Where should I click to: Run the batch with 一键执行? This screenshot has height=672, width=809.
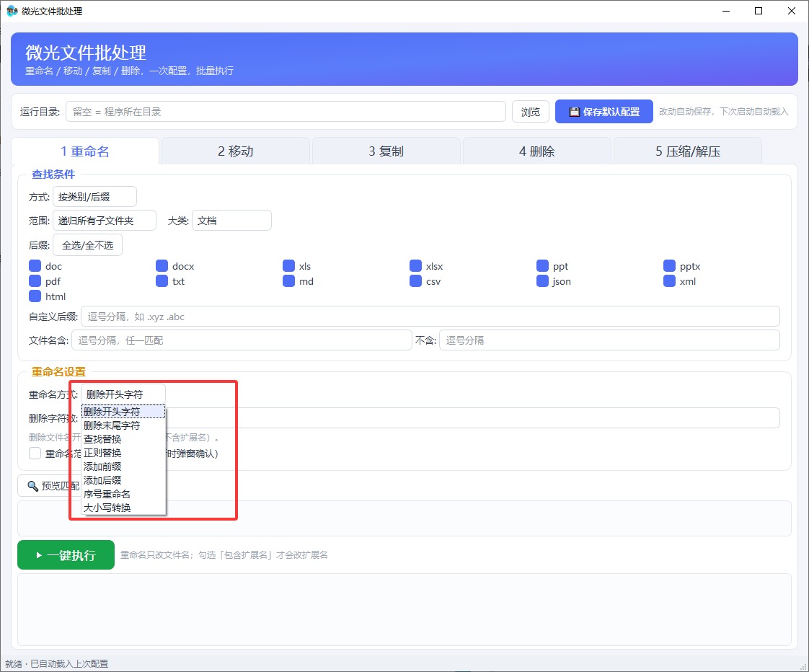click(66, 555)
